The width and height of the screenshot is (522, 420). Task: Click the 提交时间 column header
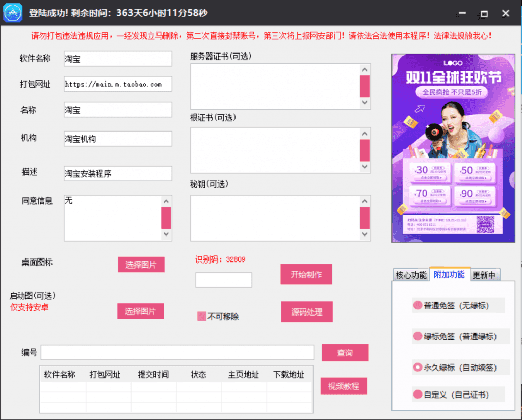tap(153, 375)
